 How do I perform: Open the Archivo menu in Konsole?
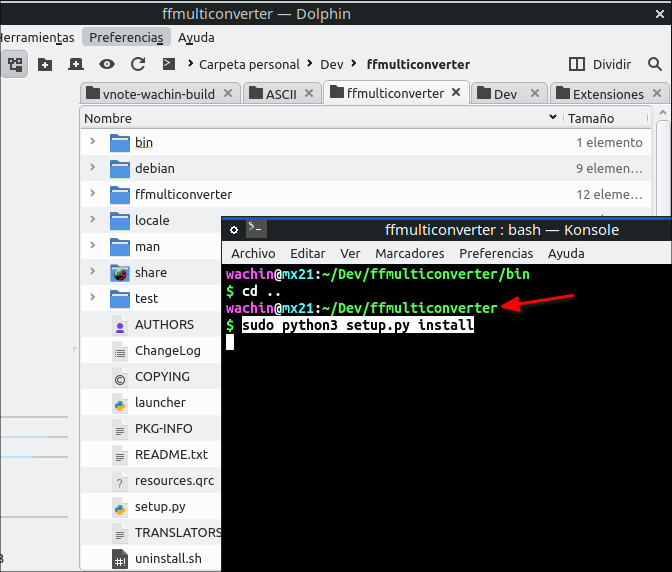(x=253, y=253)
